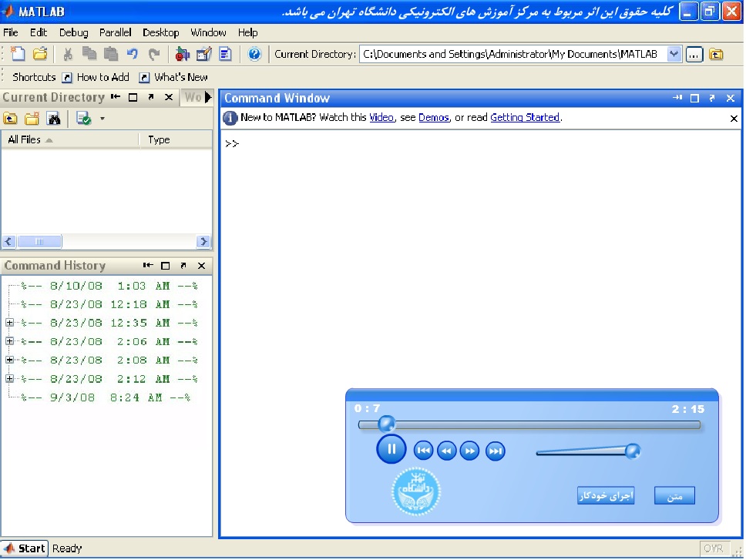746x560 pixels.
Task: Open the Current Directory path dropdown
Action: 674,54
